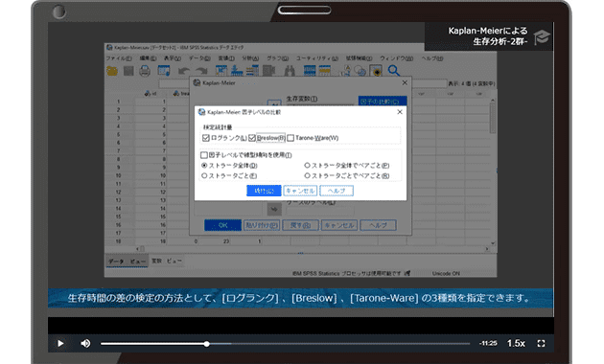Click the Print icon in SPSS toolbar
The height and width of the screenshot is (364, 604).
145,71
